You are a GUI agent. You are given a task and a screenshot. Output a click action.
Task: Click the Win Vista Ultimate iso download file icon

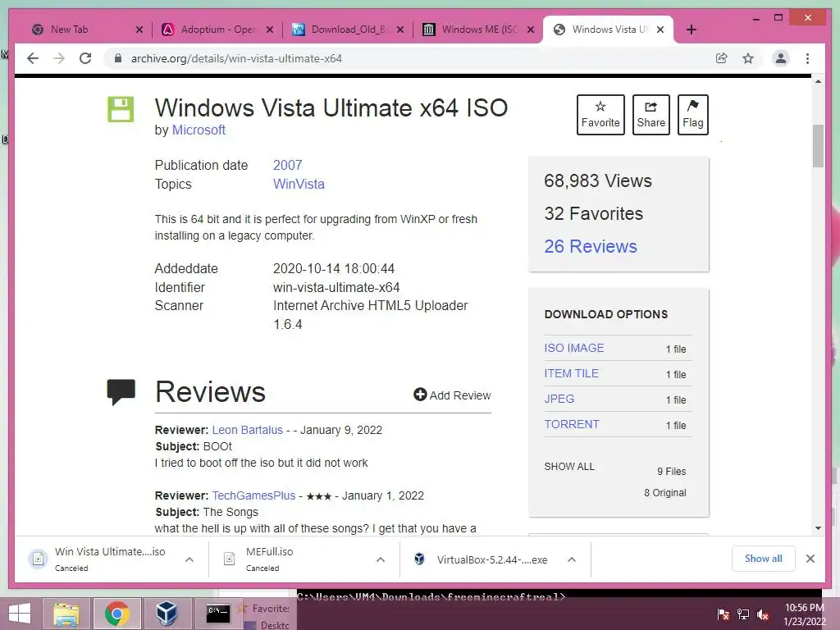(38, 559)
